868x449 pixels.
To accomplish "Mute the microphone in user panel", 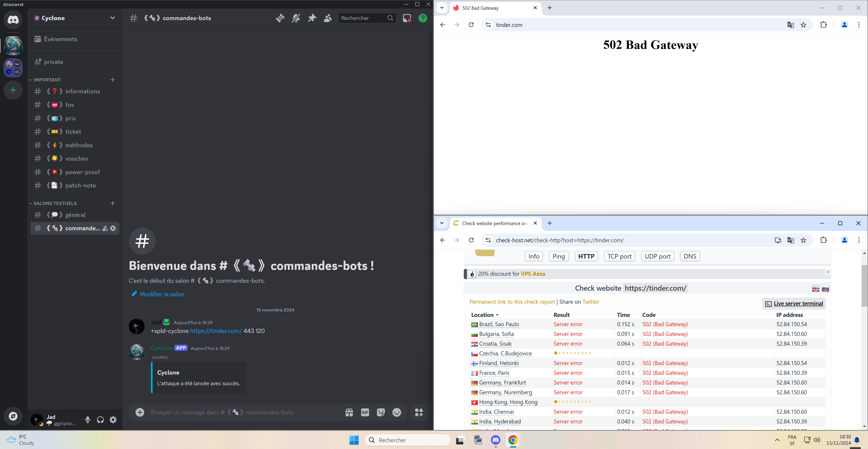I will pos(88,420).
